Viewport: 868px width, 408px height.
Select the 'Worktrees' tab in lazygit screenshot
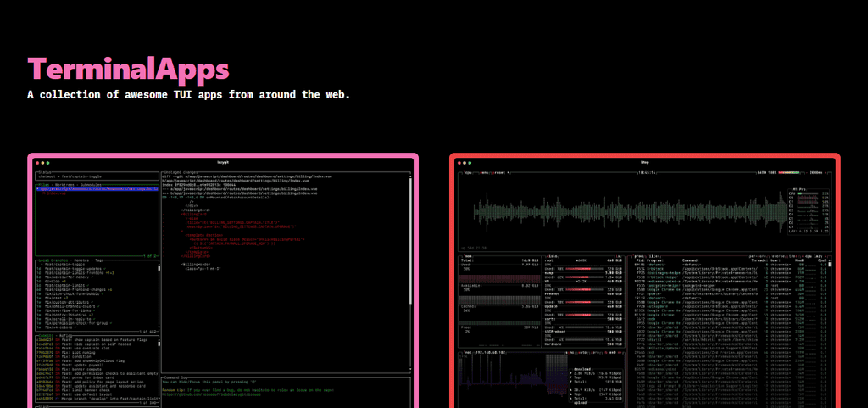[x=64, y=185]
